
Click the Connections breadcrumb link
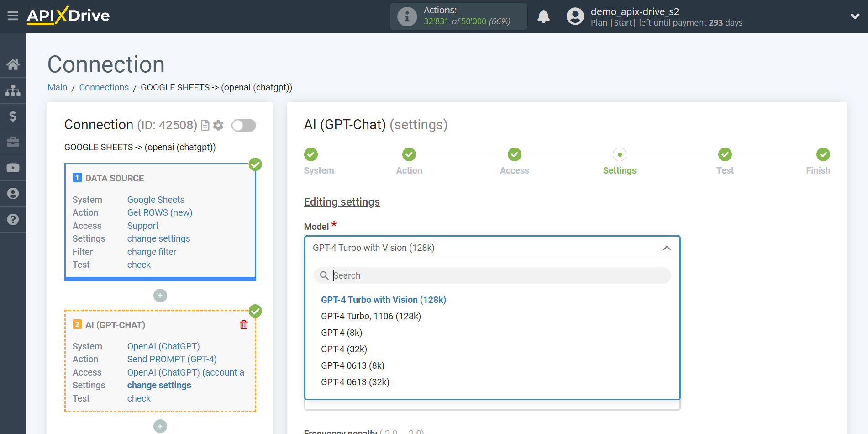(104, 87)
